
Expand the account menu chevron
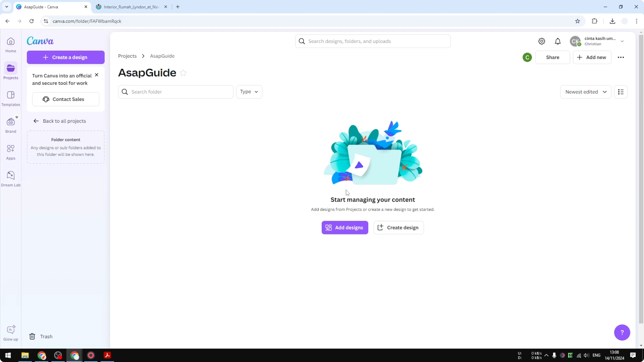pyautogui.click(x=622, y=41)
